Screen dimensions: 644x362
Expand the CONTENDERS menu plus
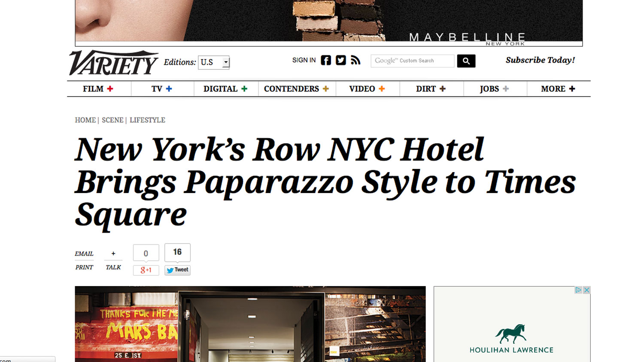pyautogui.click(x=326, y=89)
